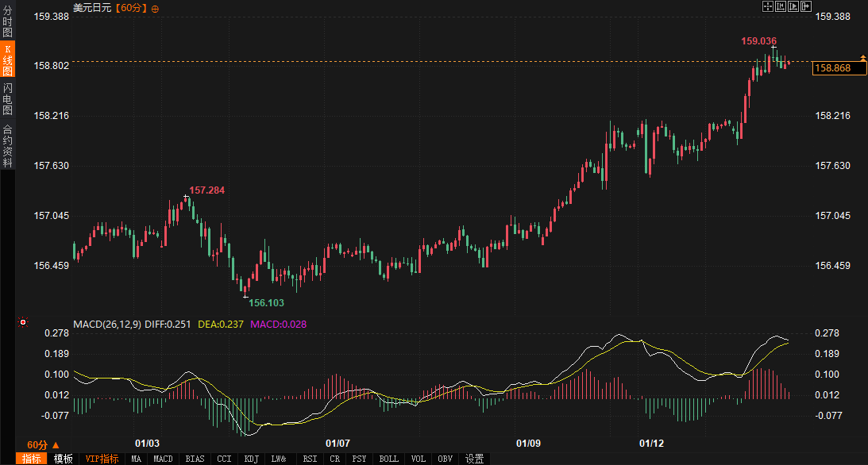Screen dimensions: 868x465
Task: Enable the BOLL indicator
Action: pyautogui.click(x=388, y=459)
